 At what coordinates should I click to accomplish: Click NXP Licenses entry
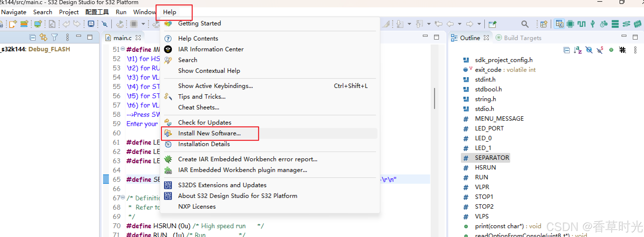270,207
